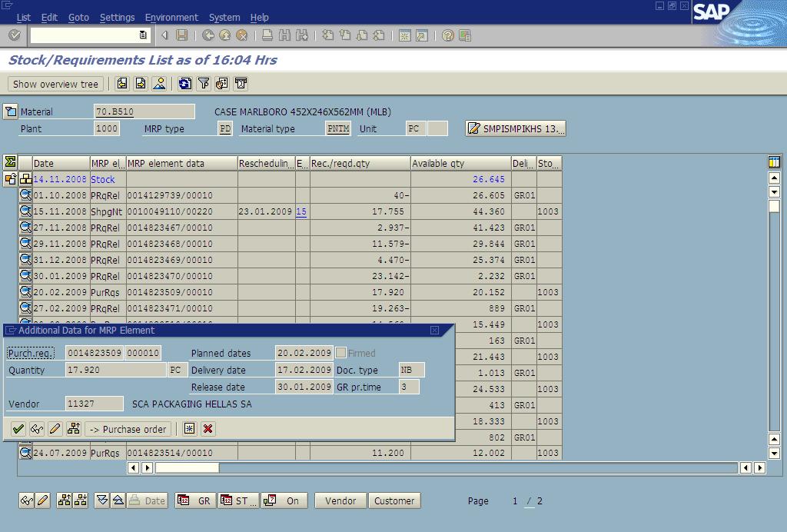
Task: Click the green Back arrow icon
Action: [x=208, y=35]
